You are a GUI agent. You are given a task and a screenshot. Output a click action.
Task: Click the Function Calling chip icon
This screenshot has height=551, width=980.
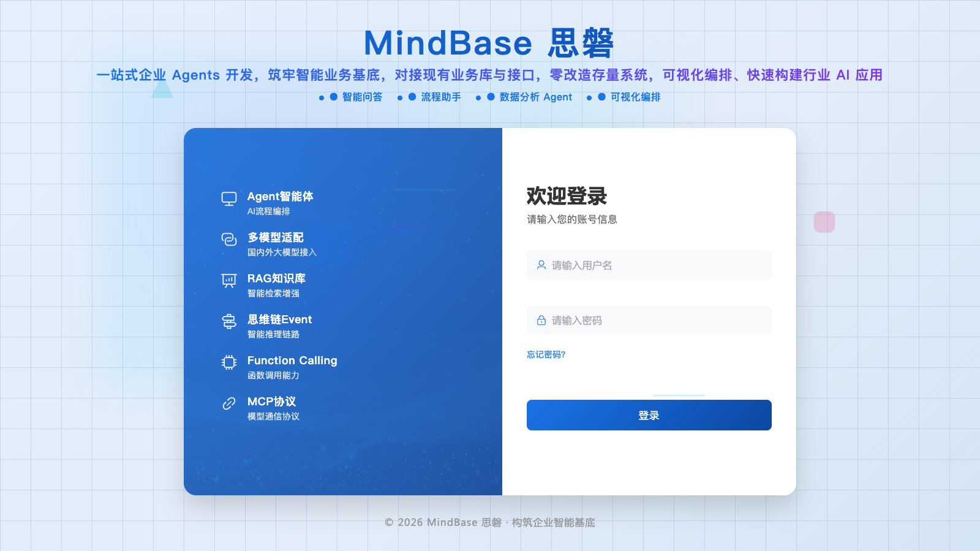pyautogui.click(x=229, y=362)
